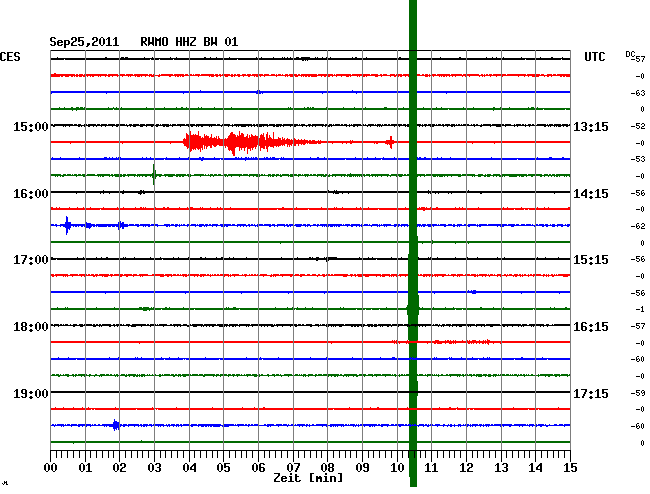Click the '03' minute axis label

pyautogui.click(x=154, y=468)
